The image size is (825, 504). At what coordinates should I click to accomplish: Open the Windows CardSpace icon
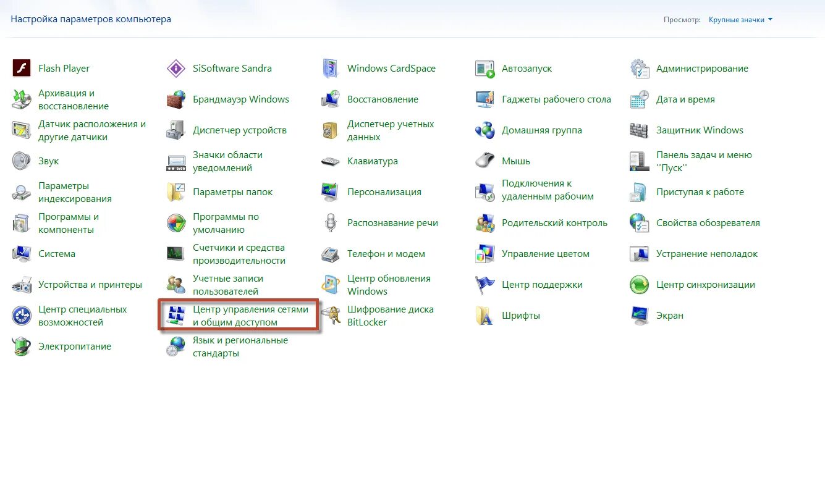331,68
